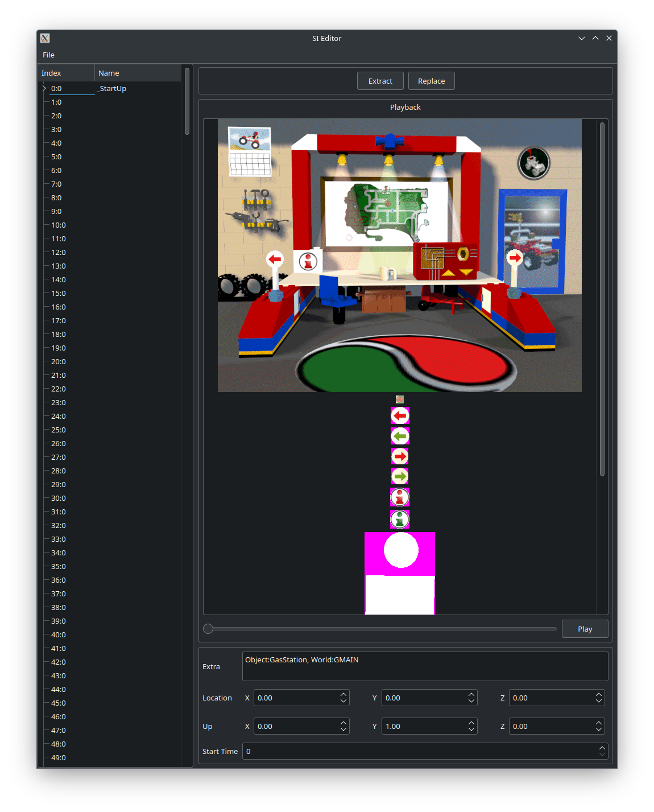Increase the Location Z value using up arrow
Viewport: 654px width, 812px height.
coord(599,694)
